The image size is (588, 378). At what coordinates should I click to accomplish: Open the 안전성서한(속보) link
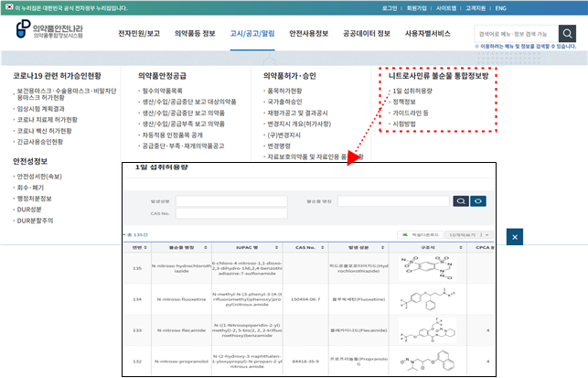39,177
